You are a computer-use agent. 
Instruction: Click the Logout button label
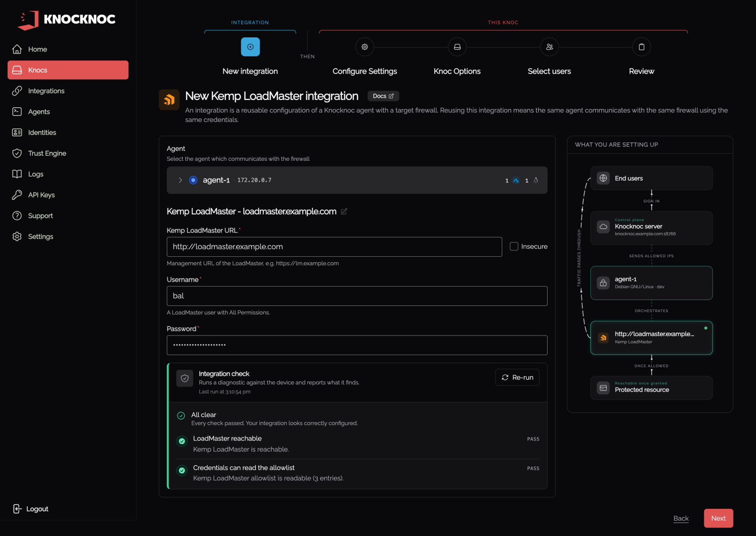(37, 509)
